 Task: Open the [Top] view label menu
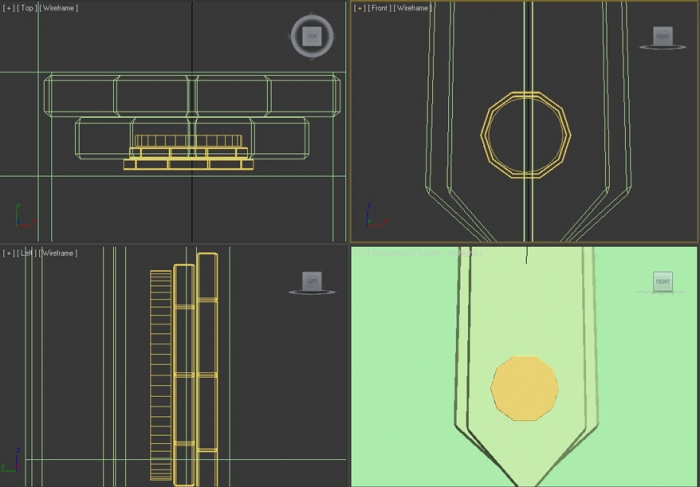point(26,8)
